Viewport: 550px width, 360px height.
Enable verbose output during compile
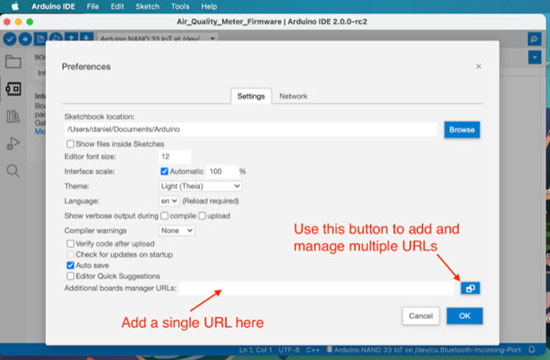tap(164, 216)
